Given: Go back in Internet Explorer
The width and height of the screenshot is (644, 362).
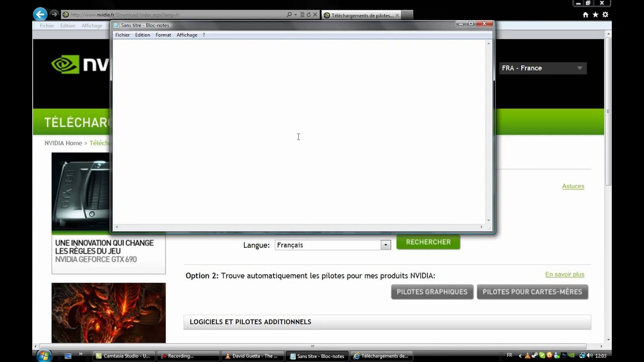Looking at the screenshot, I should click(x=40, y=15).
